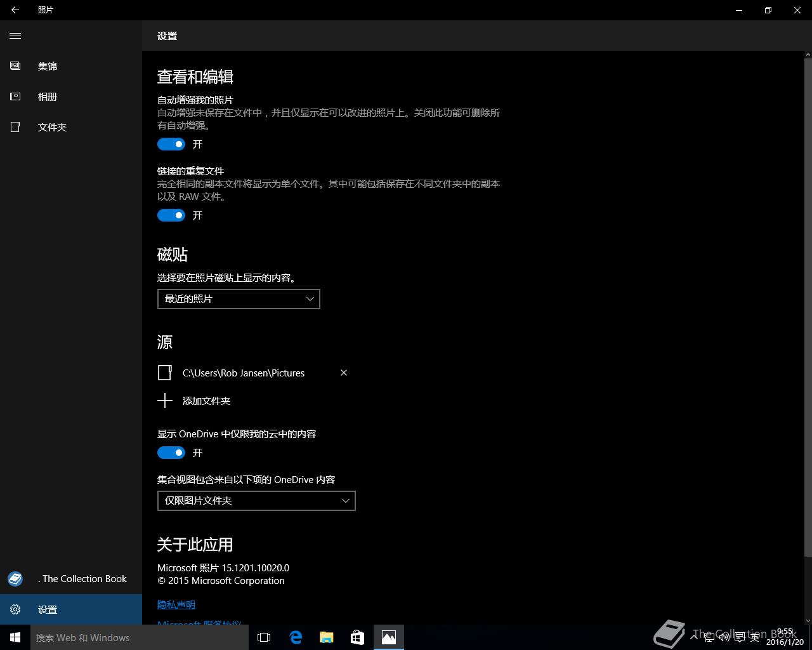Open File Explorer from the taskbar
Viewport: 812px width, 650px height.
(x=327, y=637)
